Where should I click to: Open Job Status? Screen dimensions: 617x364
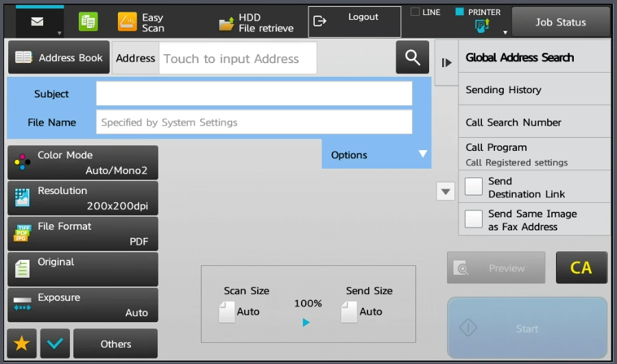coord(560,23)
